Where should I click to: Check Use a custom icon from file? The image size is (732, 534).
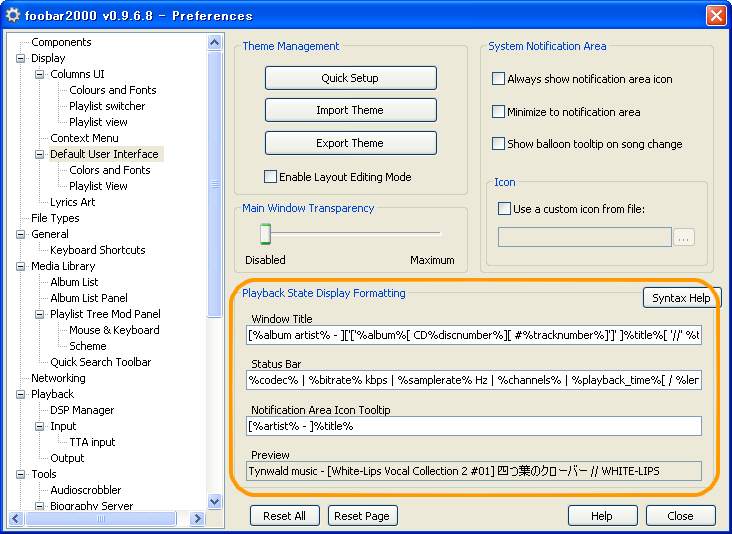(504, 209)
